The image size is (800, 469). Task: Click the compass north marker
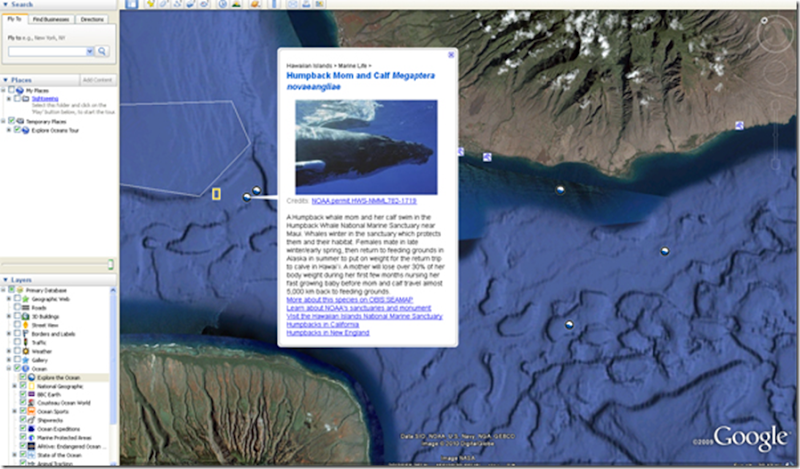pyautogui.click(x=764, y=21)
